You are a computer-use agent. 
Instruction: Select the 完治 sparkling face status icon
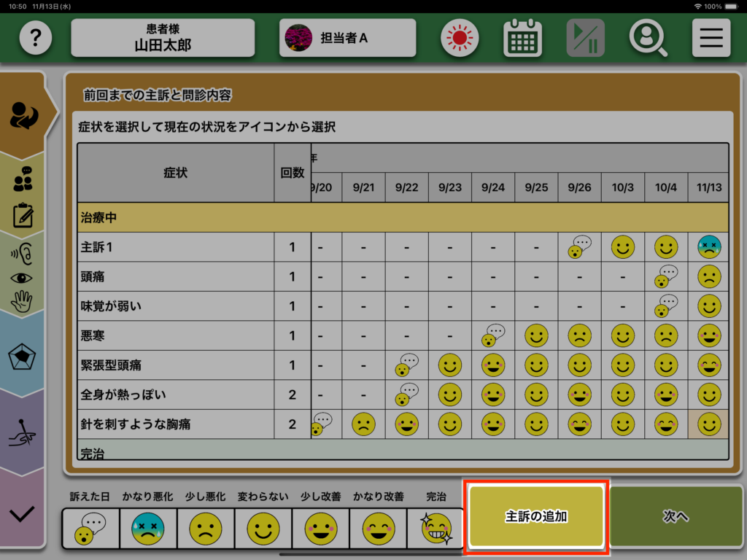436,528
